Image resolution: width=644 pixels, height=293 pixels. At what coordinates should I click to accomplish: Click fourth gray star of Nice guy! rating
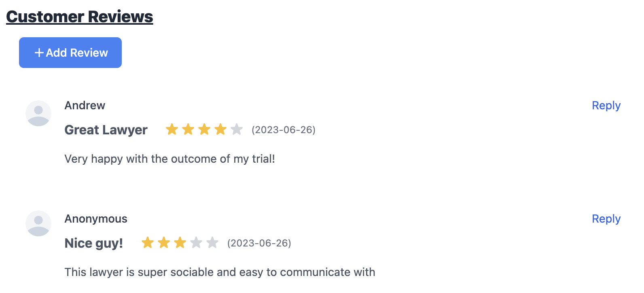coord(196,243)
